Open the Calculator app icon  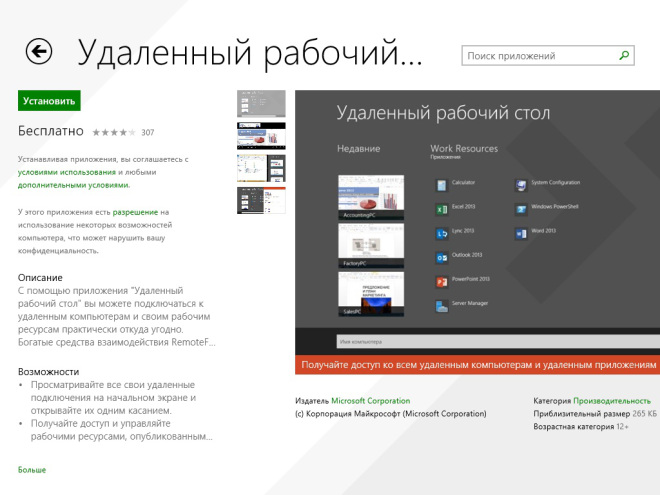pos(441,185)
